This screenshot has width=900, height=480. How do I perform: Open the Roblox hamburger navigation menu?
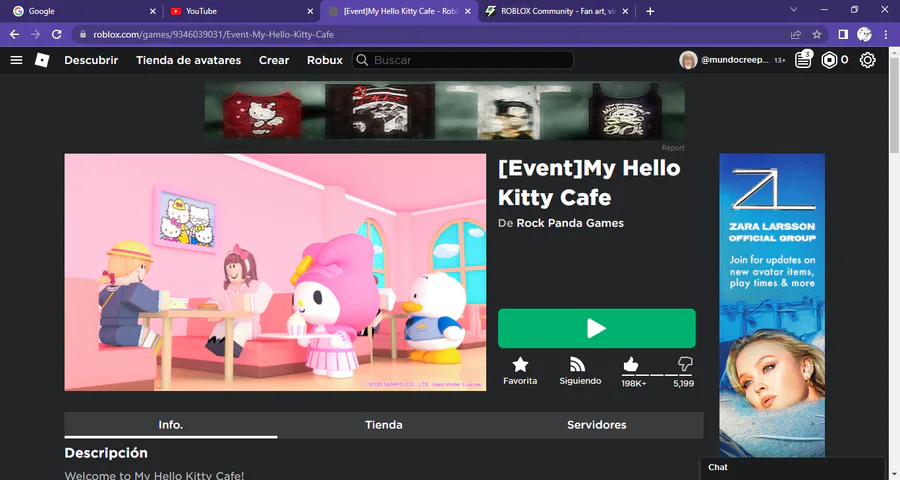[x=16, y=60]
